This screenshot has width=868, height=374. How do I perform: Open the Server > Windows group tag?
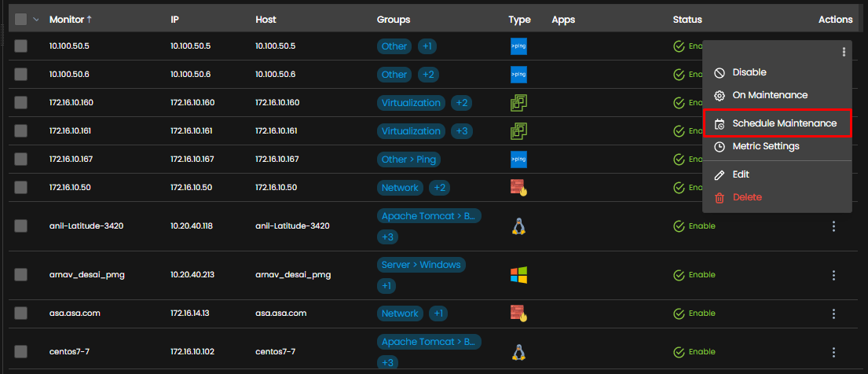[421, 265]
